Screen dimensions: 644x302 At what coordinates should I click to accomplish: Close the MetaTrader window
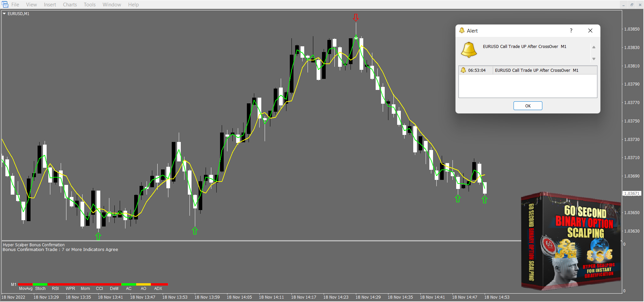[640, 5]
